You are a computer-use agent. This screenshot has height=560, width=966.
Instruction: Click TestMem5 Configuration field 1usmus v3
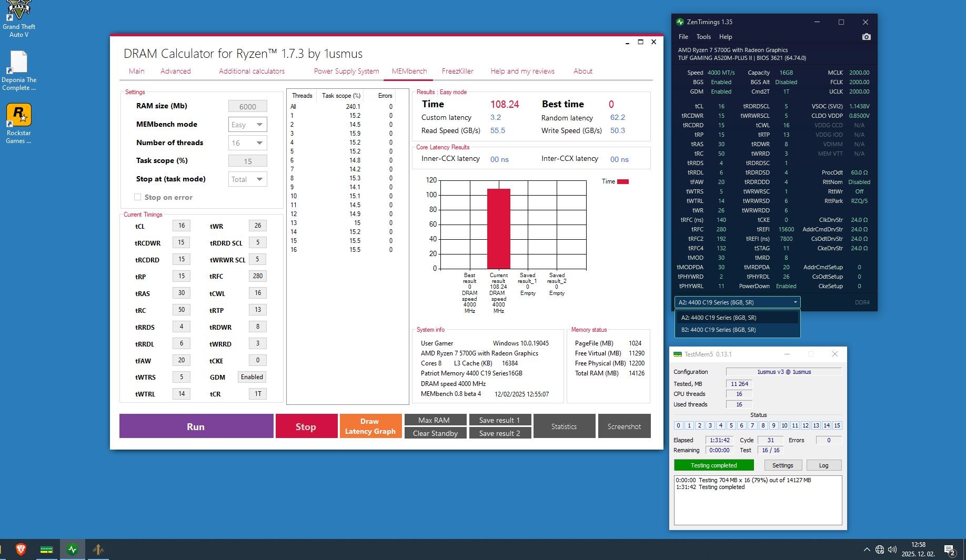784,372
